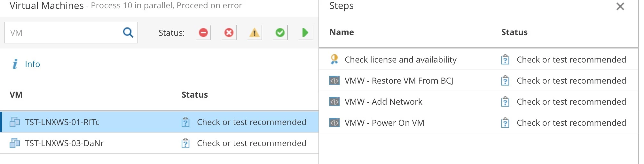Toggle the red minus status filter
Viewport: 644px width, 164px height.
tap(203, 33)
